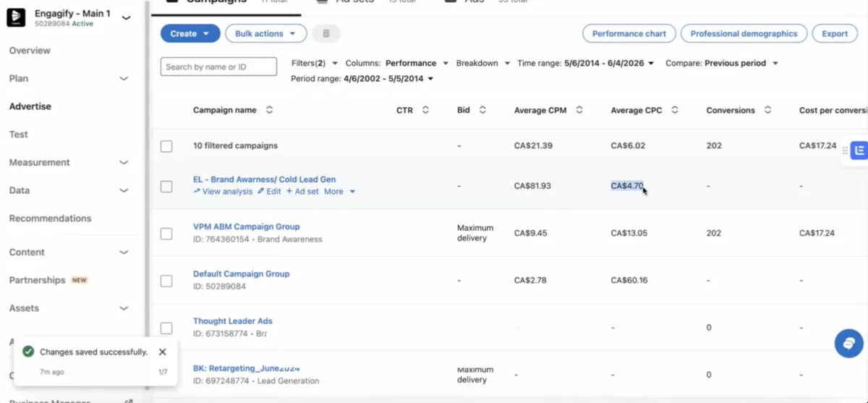Open the chat support bubble icon
This screenshot has height=403, width=868.
pos(848,343)
